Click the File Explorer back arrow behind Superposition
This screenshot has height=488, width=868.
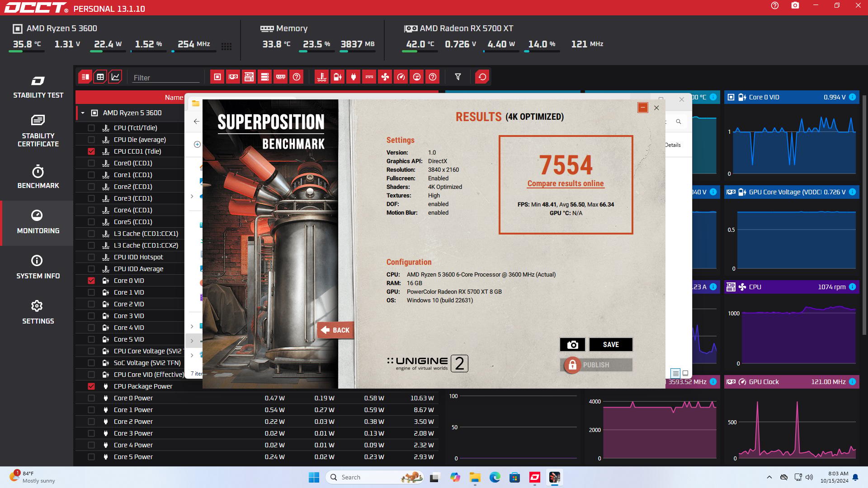(x=196, y=121)
